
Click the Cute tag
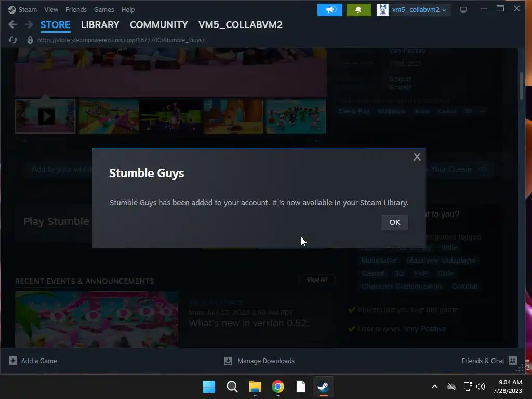pos(445,273)
